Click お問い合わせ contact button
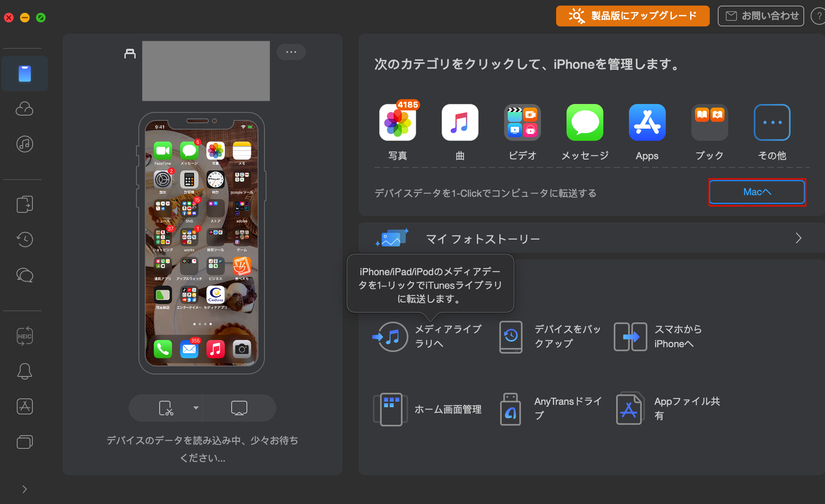This screenshot has width=825, height=504. coord(761,16)
